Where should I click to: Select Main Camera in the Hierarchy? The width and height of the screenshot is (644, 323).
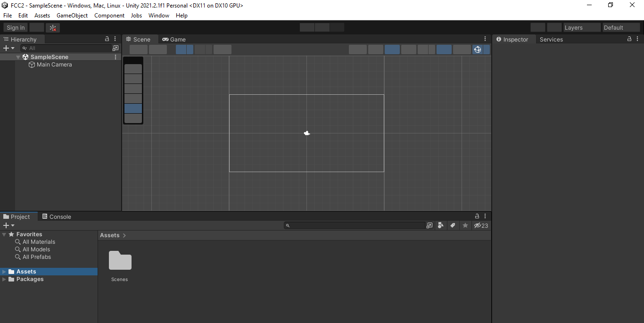coord(54,65)
